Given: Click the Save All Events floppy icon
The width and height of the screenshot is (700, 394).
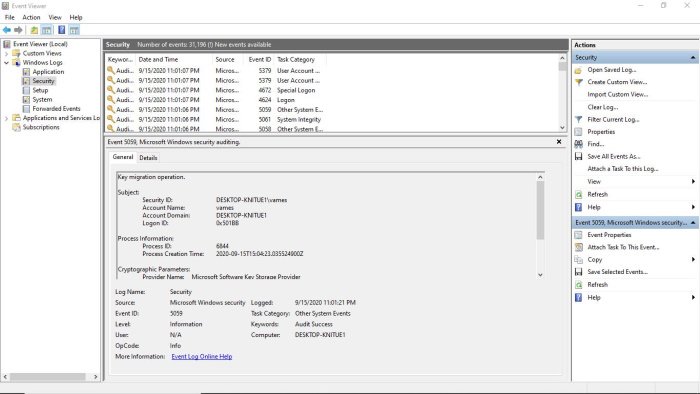Looking at the screenshot, I should click(579, 156).
